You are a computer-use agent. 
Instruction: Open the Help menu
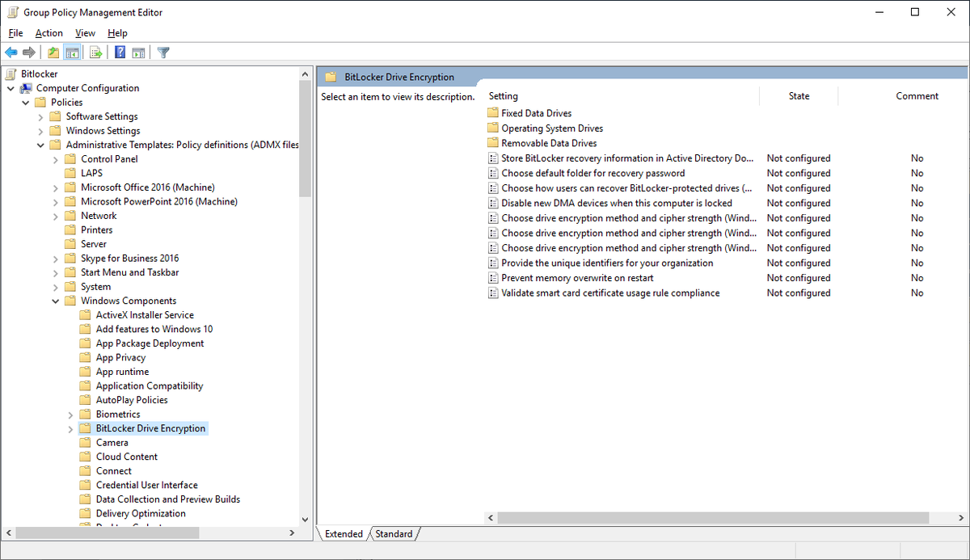coord(117,33)
